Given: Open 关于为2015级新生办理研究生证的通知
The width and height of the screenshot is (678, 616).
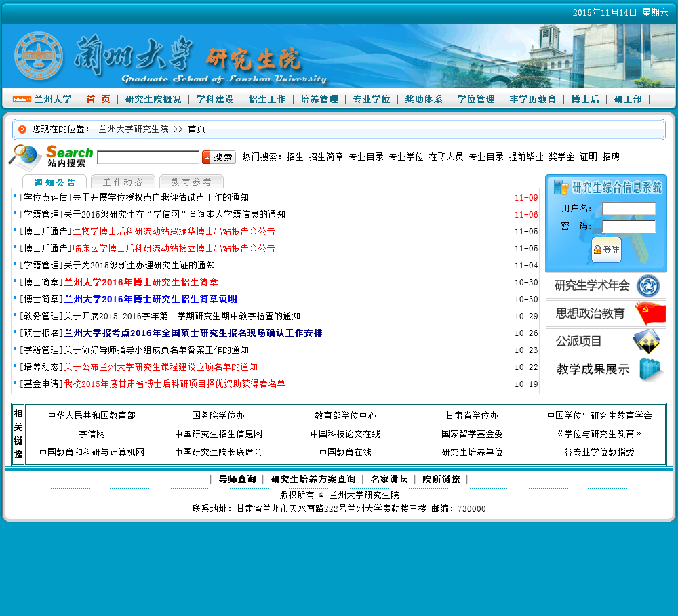Looking at the screenshot, I should click(139, 265).
